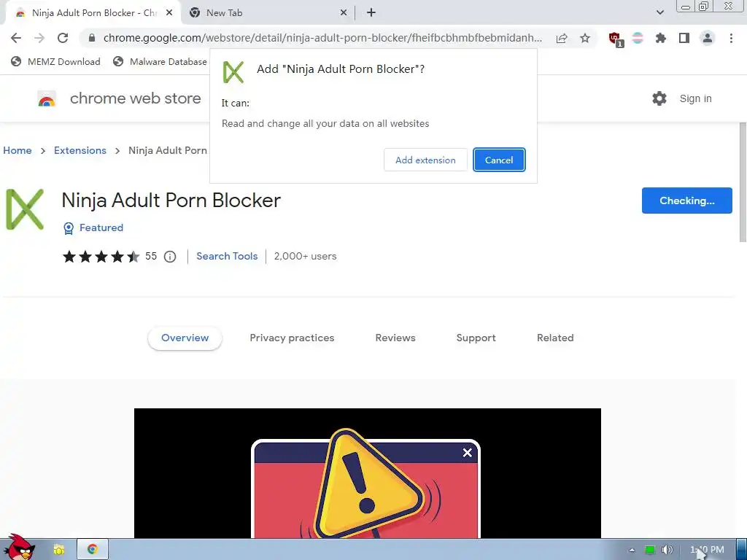
Task: Toggle the browser side panel icon
Action: click(684, 38)
